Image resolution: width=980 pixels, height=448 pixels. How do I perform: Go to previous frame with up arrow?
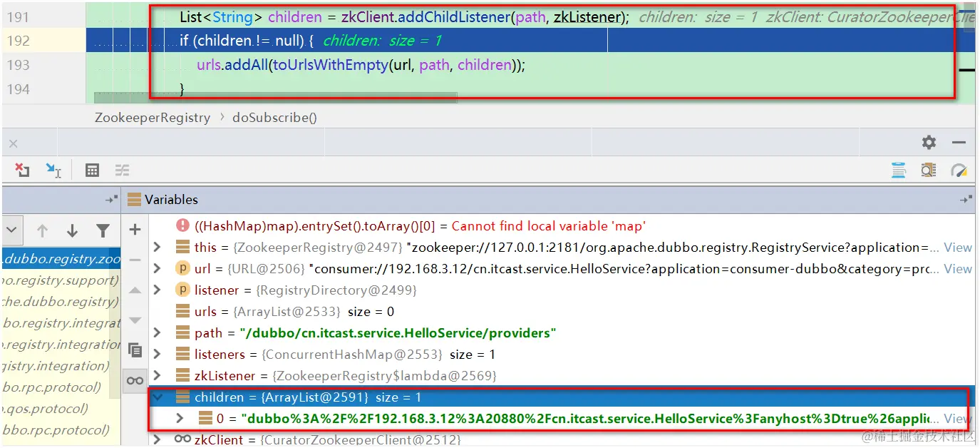pos(42,230)
